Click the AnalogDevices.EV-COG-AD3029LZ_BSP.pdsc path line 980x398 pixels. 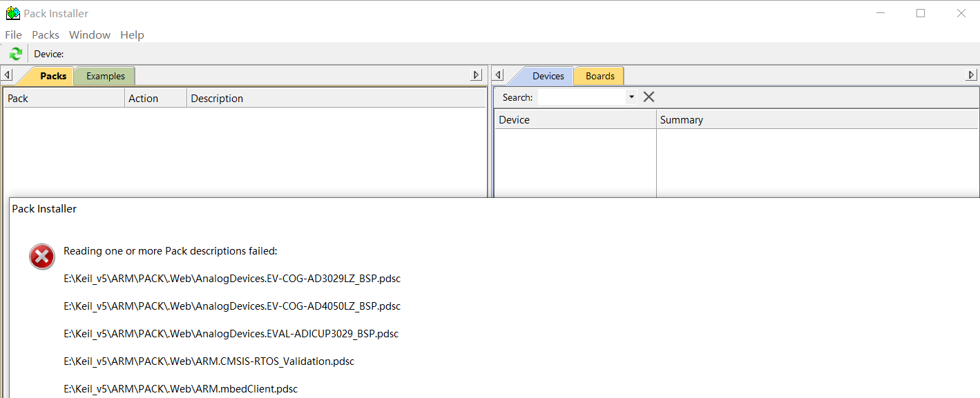pyautogui.click(x=232, y=279)
